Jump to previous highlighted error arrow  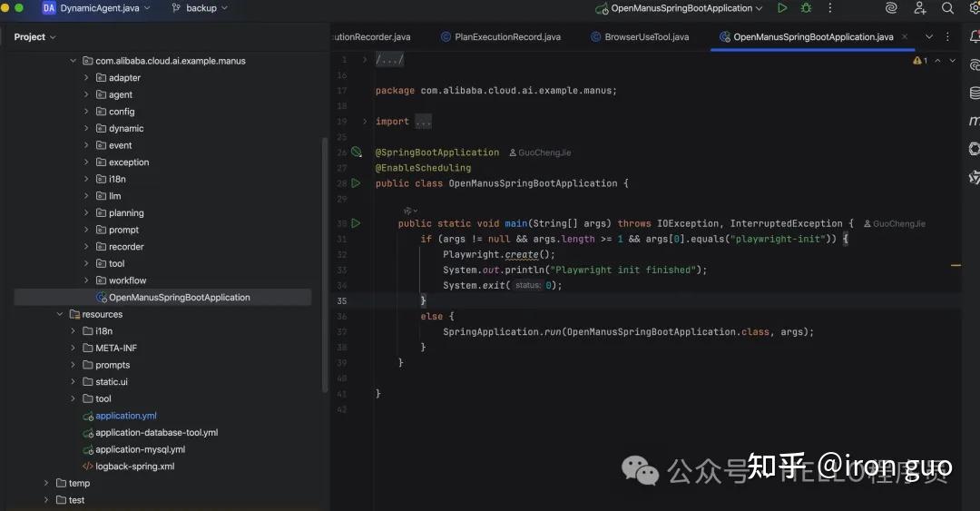(937, 61)
